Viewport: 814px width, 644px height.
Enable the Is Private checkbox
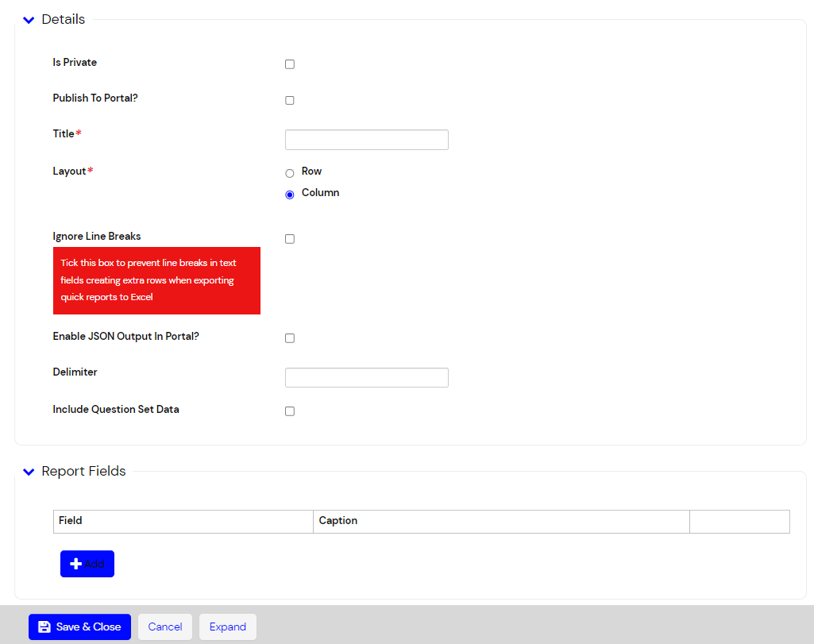pyautogui.click(x=289, y=64)
